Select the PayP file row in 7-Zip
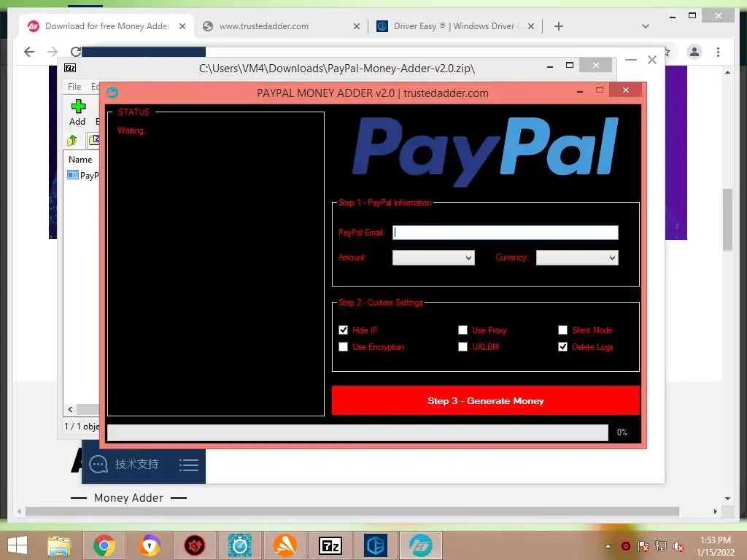This screenshot has height=560, width=747. click(83, 175)
